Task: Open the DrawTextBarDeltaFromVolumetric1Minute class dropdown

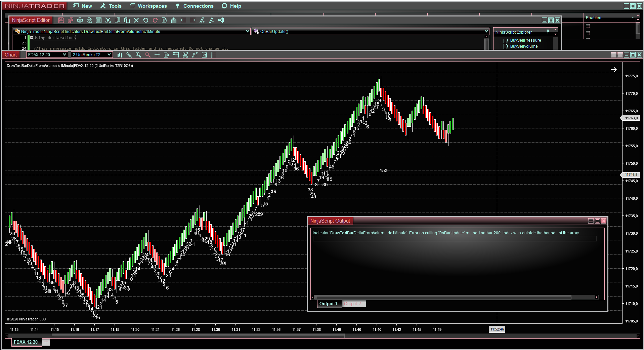Action: point(132,31)
